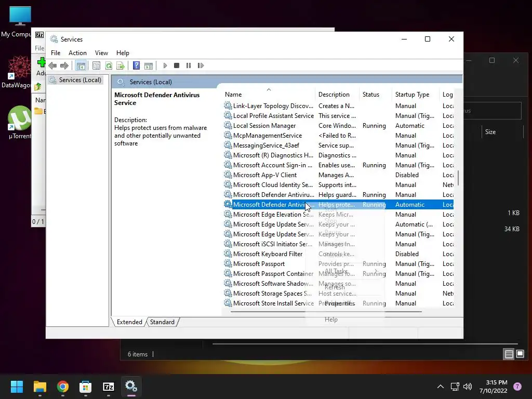Select the MessagingService_43aef row
This screenshot has height=399, width=532.
click(339, 145)
